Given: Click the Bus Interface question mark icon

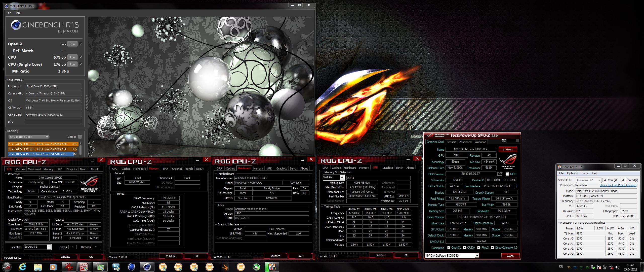Looking at the screenshot, I should (516, 186).
